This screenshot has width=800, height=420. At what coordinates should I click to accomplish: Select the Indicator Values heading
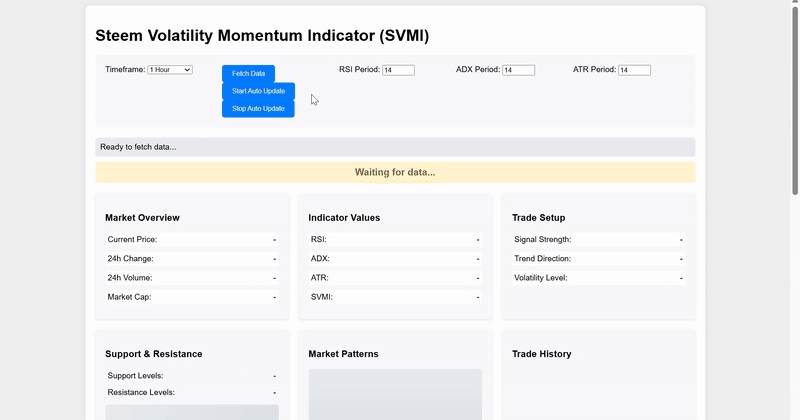tap(344, 217)
